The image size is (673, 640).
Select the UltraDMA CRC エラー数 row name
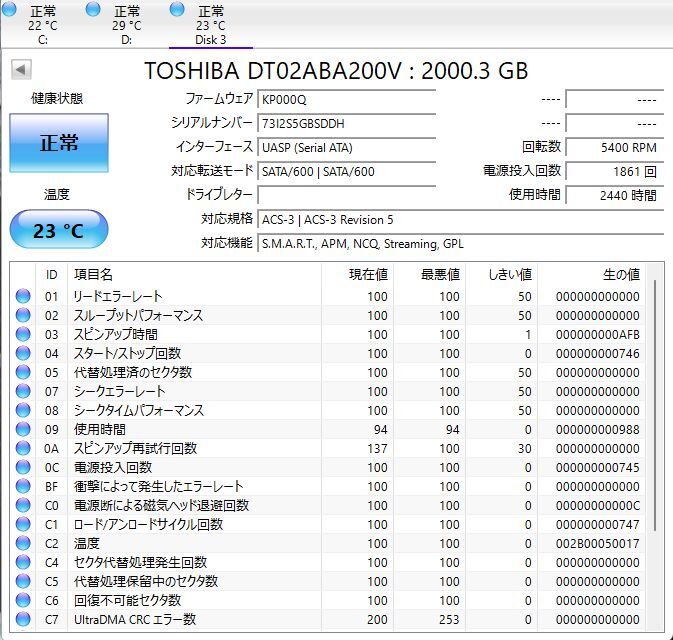click(135, 619)
